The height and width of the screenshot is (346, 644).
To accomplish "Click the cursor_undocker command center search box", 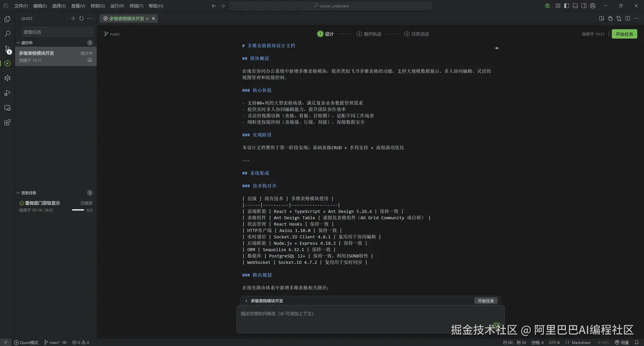I will (x=330, y=6).
